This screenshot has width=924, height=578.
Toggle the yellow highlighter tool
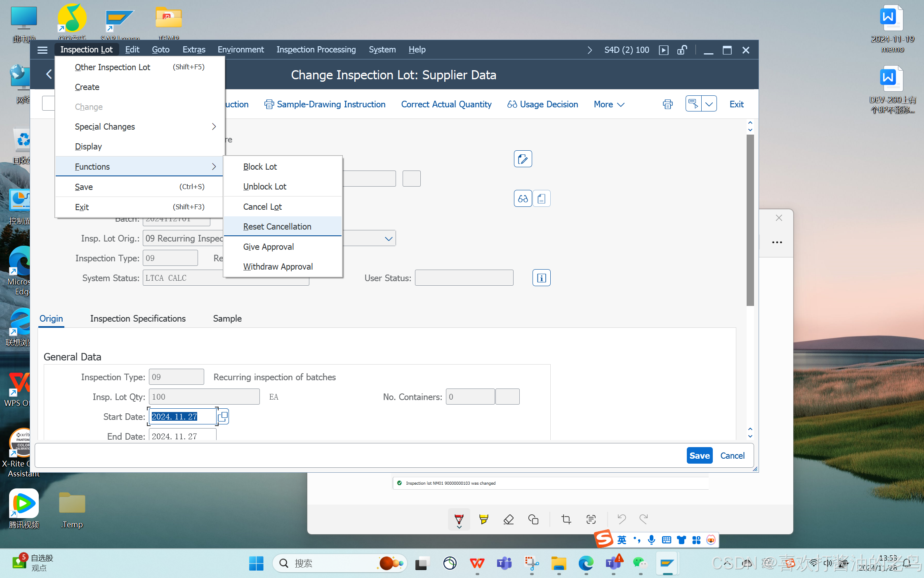click(483, 519)
